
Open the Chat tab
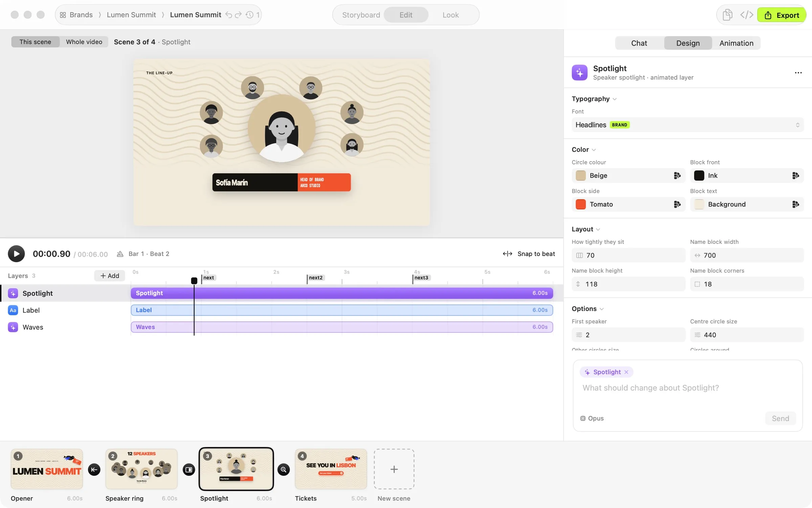click(x=639, y=43)
